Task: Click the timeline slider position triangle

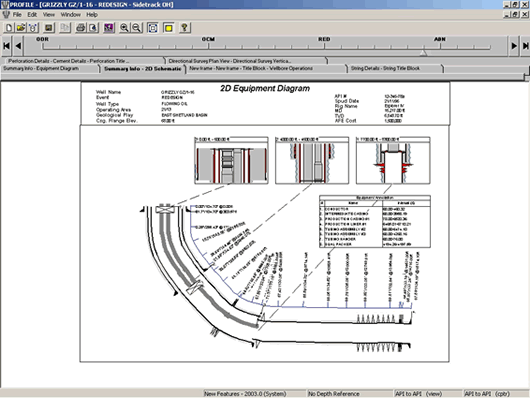Action: [x=423, y=53]
